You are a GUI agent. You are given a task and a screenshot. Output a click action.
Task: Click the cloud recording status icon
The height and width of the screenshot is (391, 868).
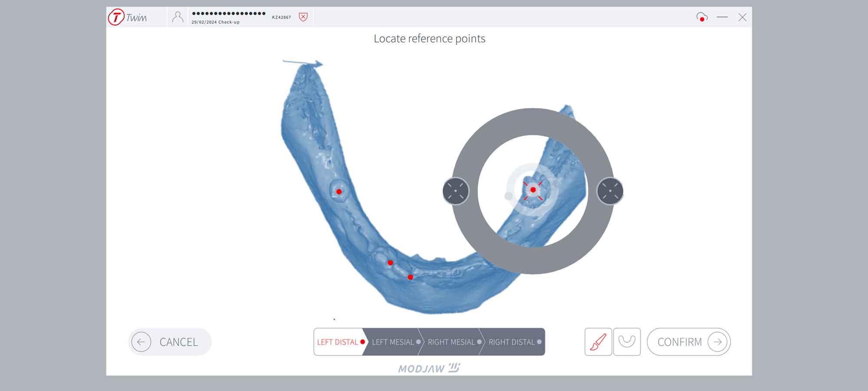coord(701,17)
